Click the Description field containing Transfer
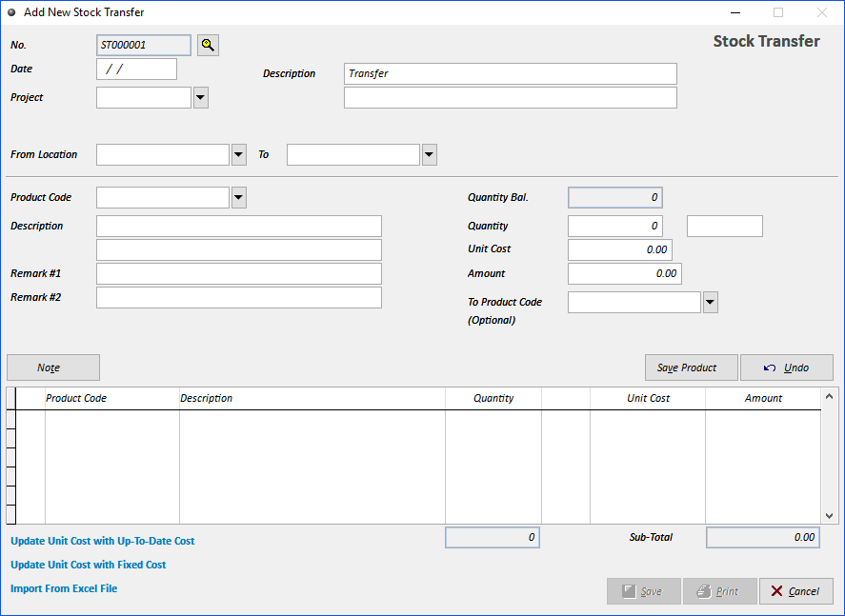Screen dimensions: 845x616 tap(511, 73)
